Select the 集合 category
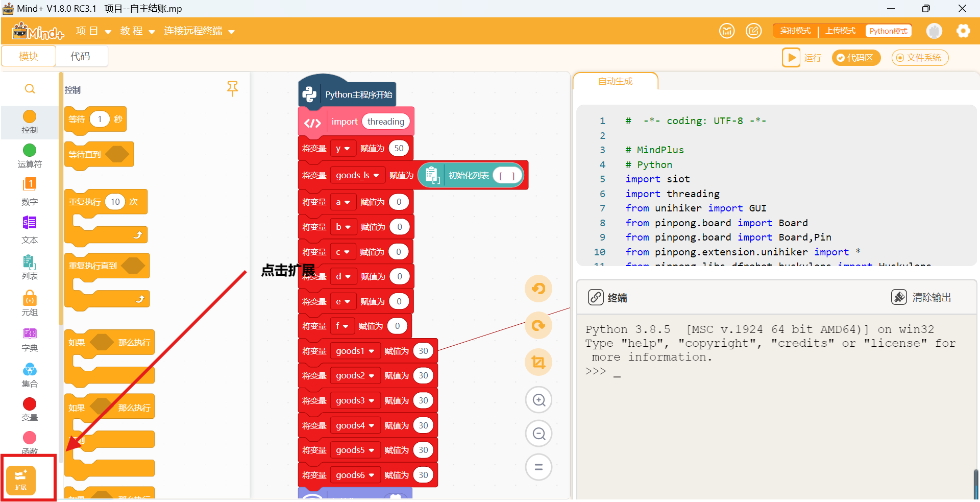Screen dimensions: 980x502 pyautogui.click(x=30, y=375)
